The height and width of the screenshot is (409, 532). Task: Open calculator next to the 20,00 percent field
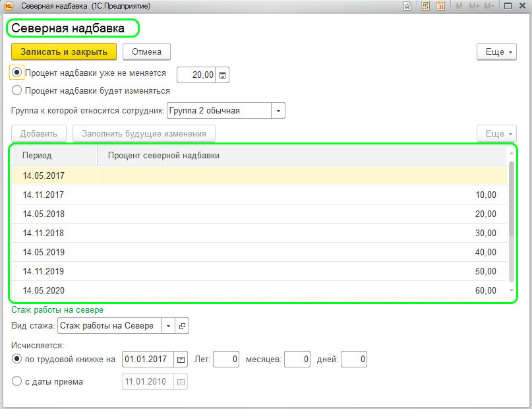coord(223,75)
